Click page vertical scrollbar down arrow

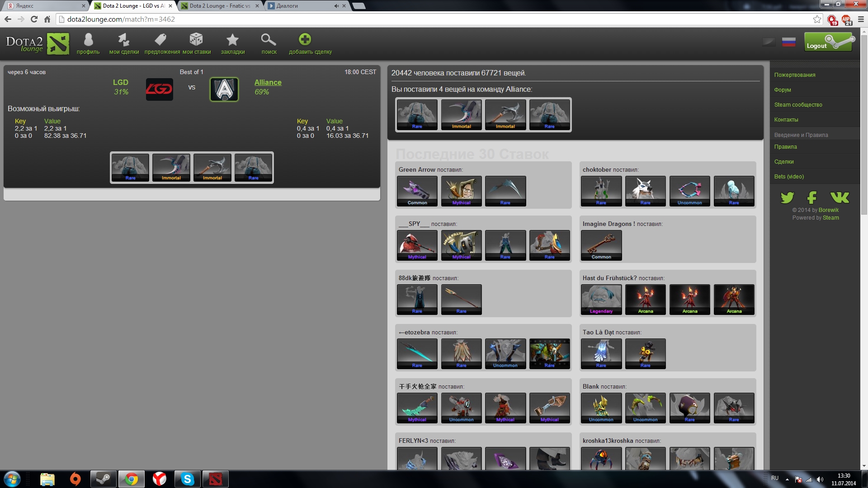point(864,466)
